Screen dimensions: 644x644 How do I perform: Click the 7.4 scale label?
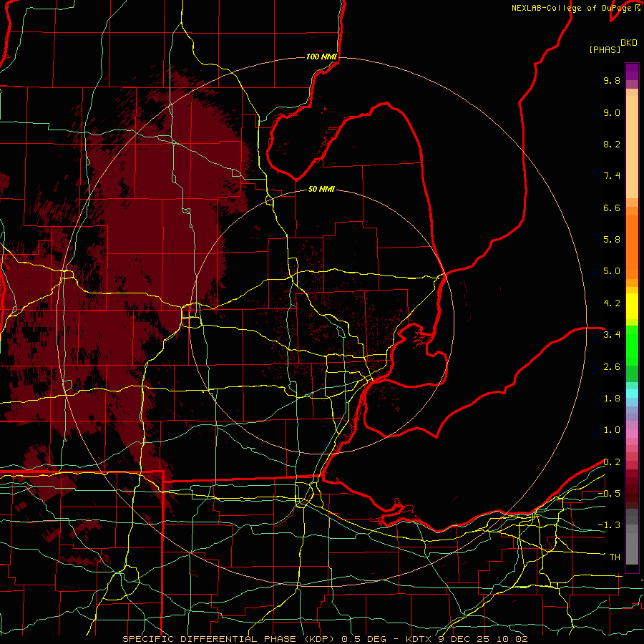point(612,176)
